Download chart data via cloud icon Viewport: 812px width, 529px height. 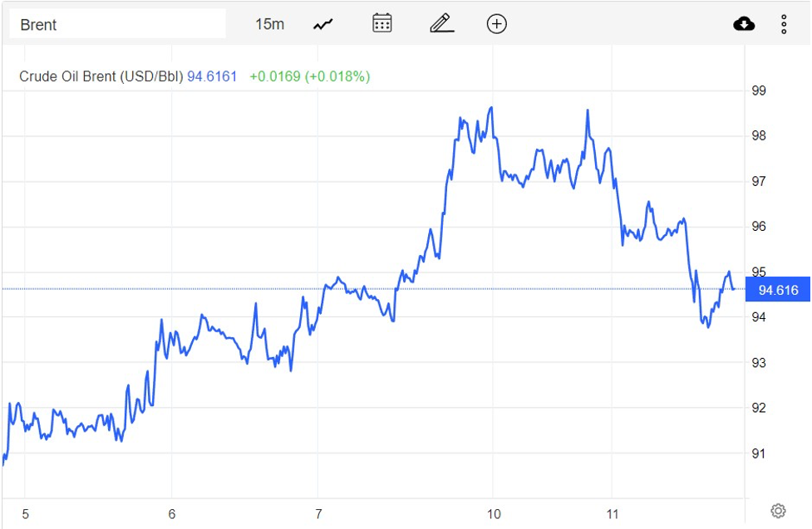(744, 24)
